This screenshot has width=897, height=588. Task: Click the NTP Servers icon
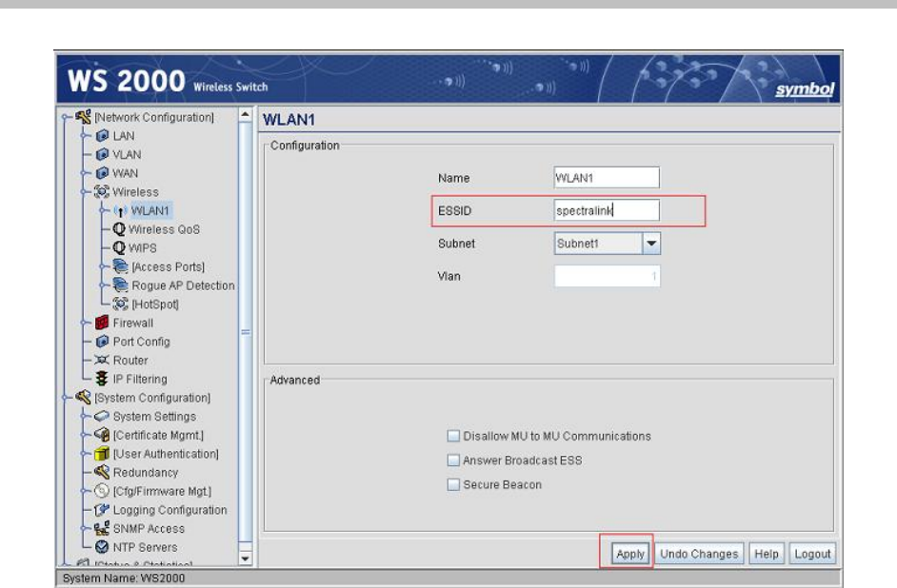click(x=102, y=547)
